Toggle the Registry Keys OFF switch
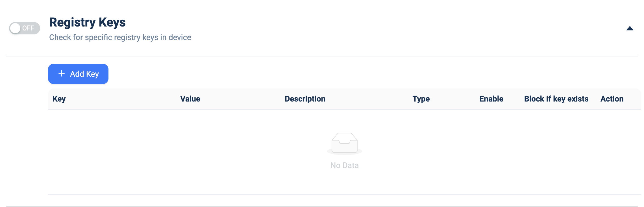Viewport: 644px width, 207px height. 25,28
